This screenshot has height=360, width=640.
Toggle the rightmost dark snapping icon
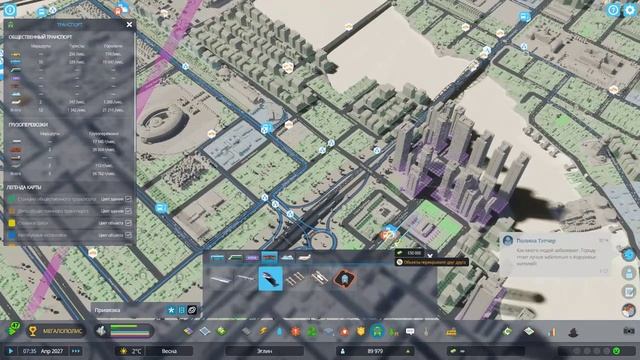192,310
